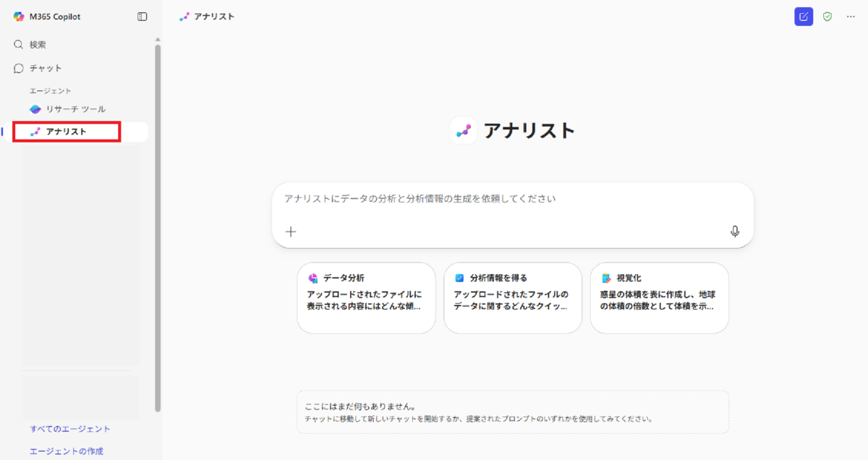868x460 pixels.
Task: Click the アナリスト title in the header
Action: coord(214,17)
